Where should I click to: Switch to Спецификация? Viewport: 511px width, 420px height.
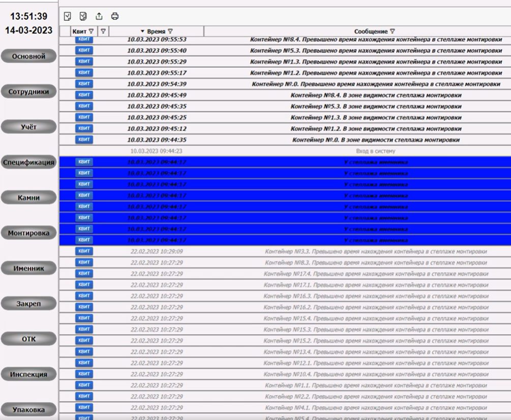[28, 162]
